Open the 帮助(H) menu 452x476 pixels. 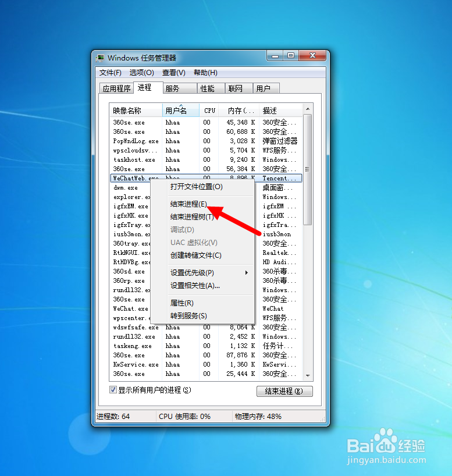tap(205, 73)
